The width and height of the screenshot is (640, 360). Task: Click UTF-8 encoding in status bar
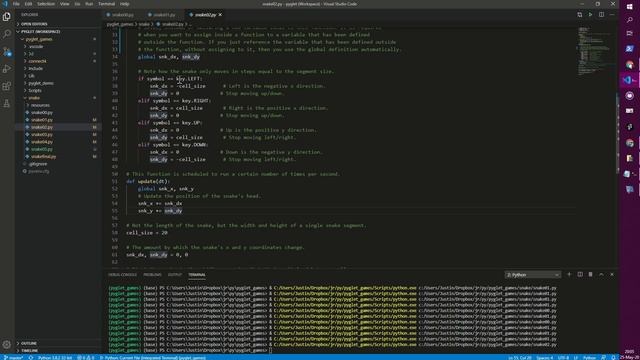pos(563,358)
